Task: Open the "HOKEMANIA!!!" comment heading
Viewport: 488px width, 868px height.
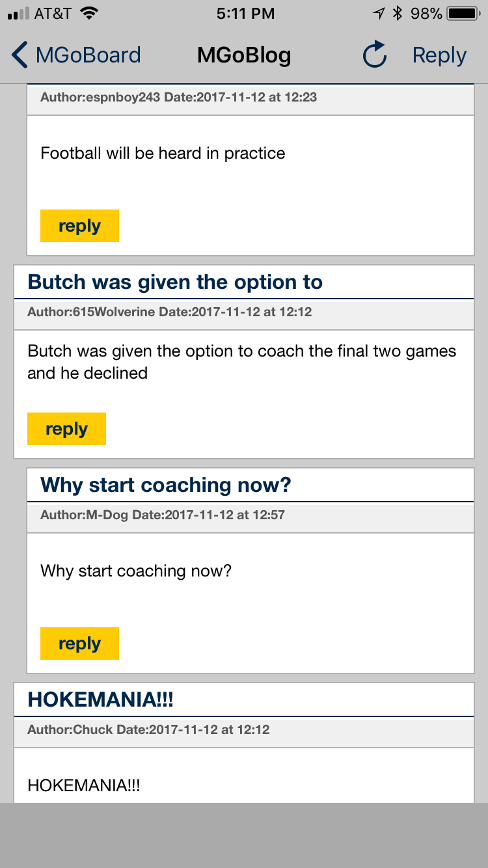Action: point(100,700)
